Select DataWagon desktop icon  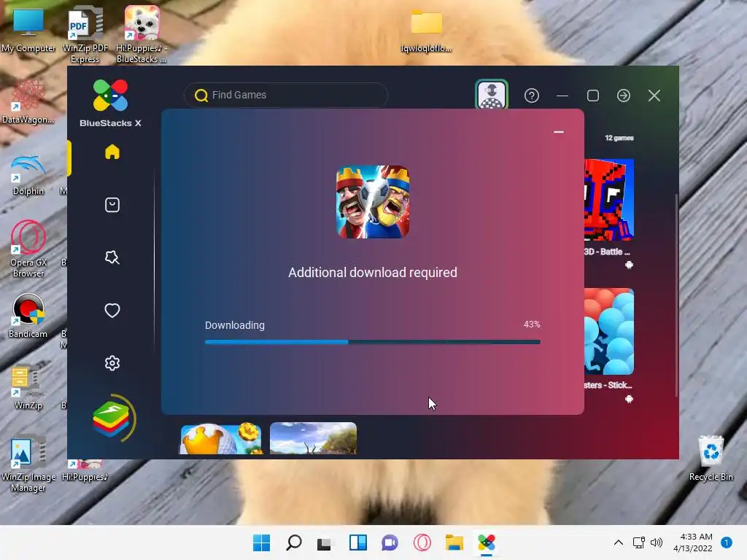(x=28, y=102)
